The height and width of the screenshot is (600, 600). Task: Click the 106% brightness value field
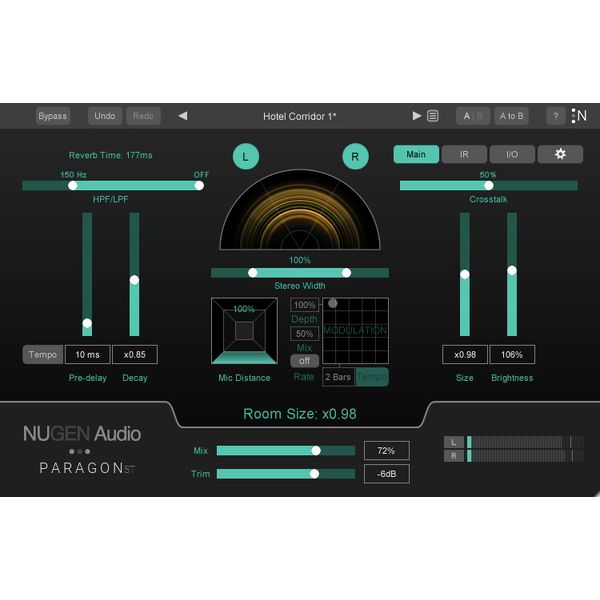click(512, 355)
